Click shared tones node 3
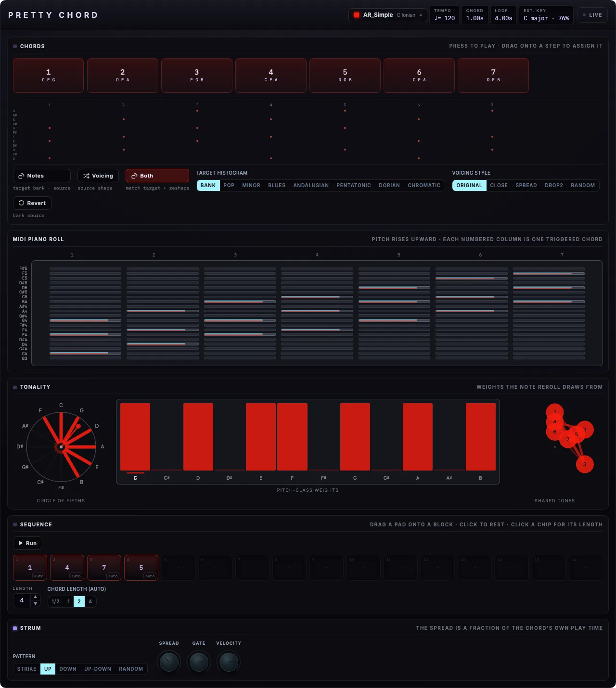 (585, 464)
